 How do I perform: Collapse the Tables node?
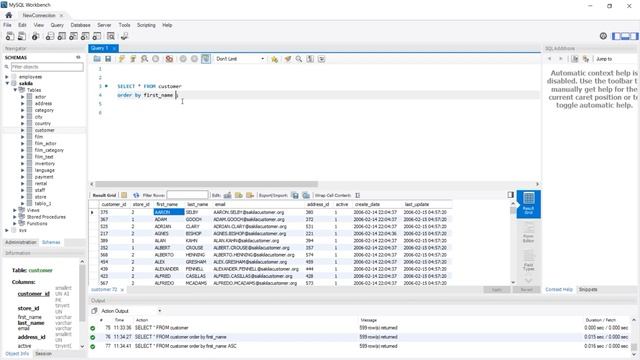pyautogui.click(x=15, y=90)
